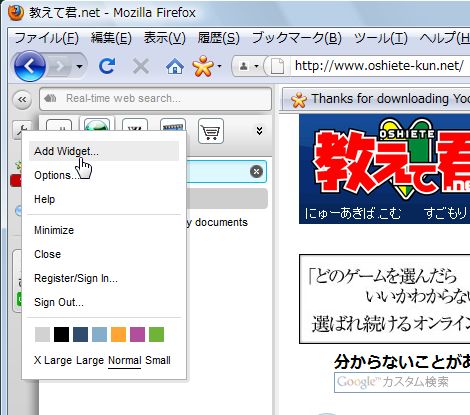Set sidebar size to X Large
The height and width of the screenshot is (415, 470).
[x=53, y=360]
